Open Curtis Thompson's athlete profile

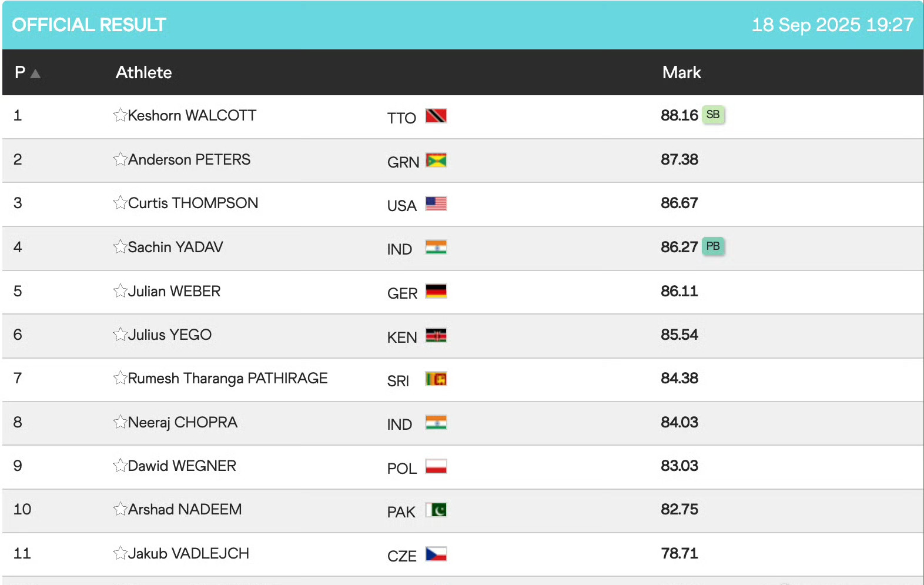click(x=193, y=203)
